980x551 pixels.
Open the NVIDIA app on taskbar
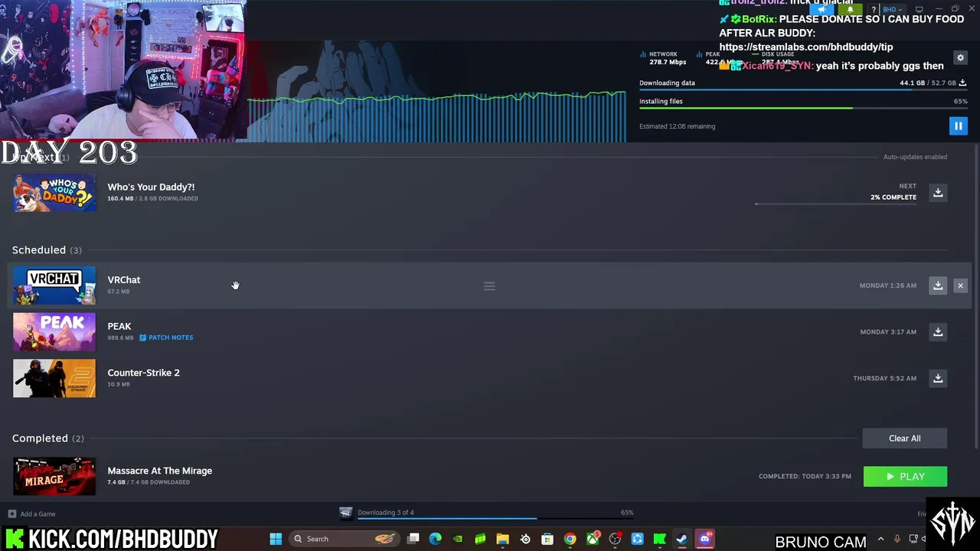point(457,539)
